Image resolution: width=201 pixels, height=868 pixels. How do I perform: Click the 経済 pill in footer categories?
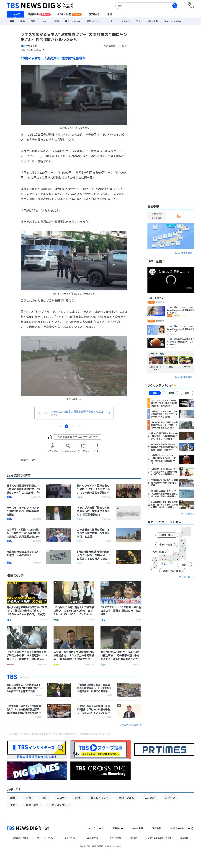point(78,798)
